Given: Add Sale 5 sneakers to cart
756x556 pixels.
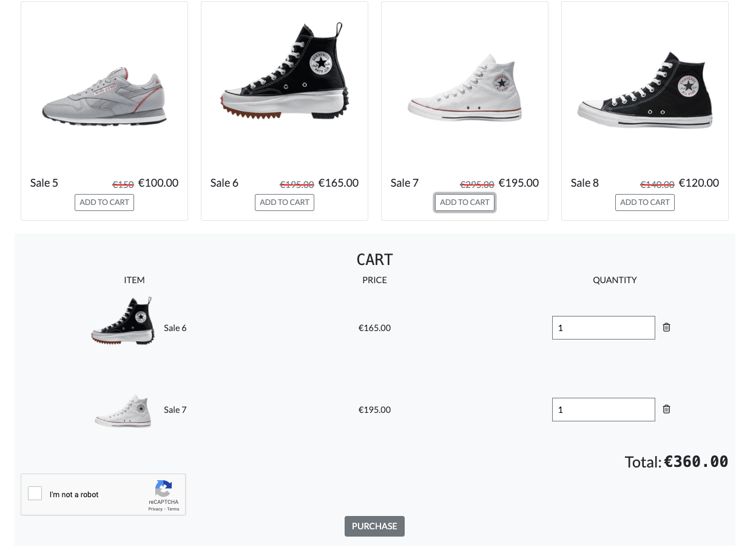Looking at the screenshot, I should (x=104, y=202).
